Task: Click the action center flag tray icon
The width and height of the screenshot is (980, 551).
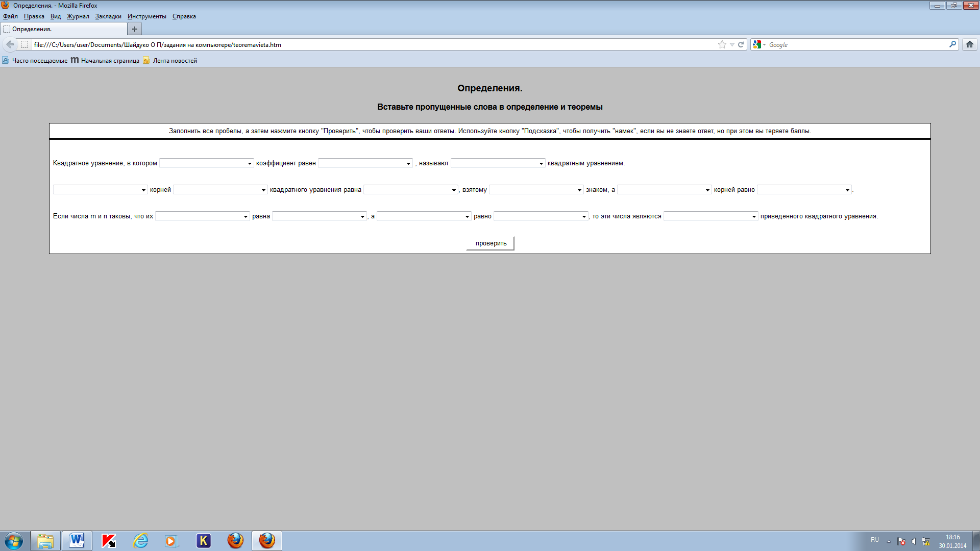Action: (x=901, y=541)
